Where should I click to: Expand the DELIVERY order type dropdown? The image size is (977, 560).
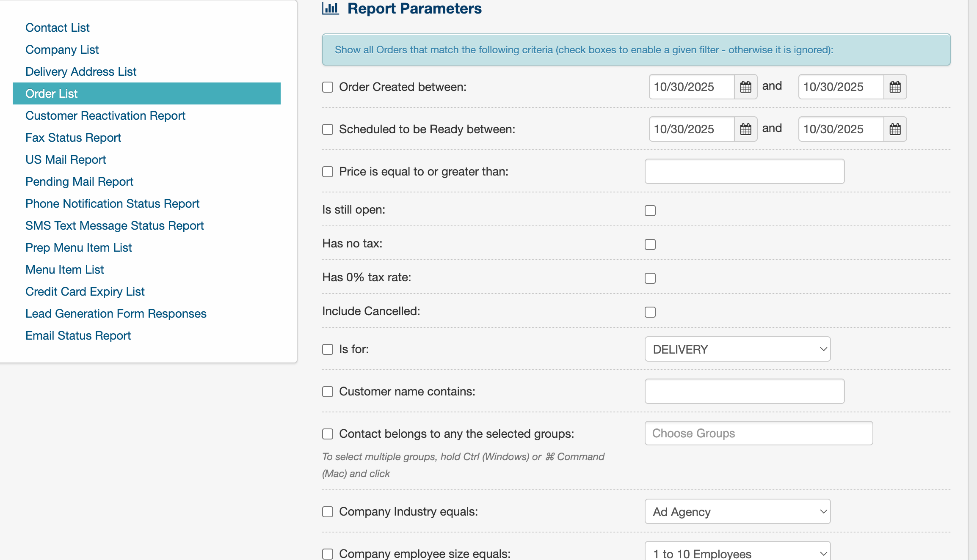click(x=737, y=349)
